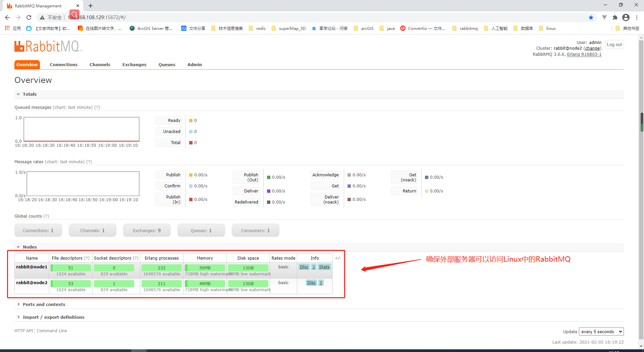Click the V extension icon in toolbar
The width and height of the screenshot is (644, 352).
(x=604, y=17)
